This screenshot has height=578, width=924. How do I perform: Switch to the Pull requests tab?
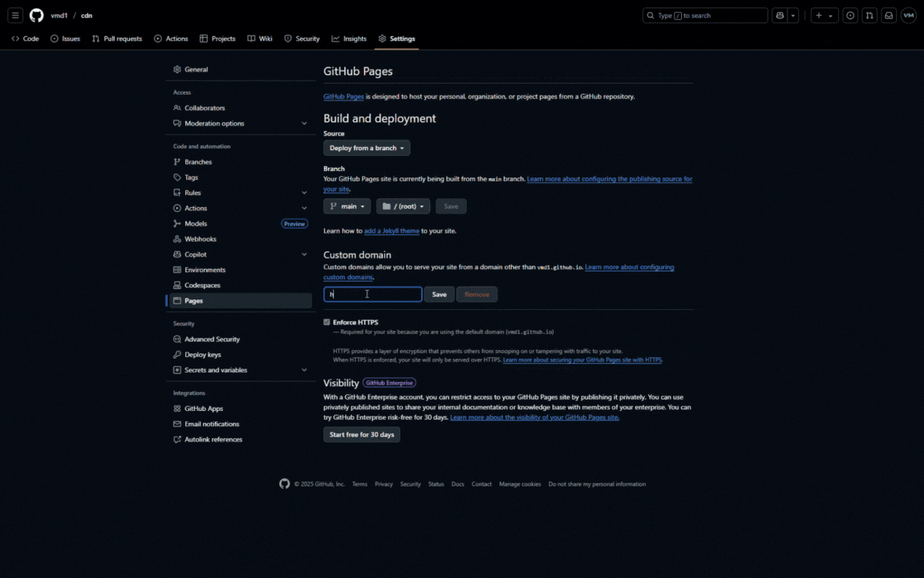[117, 39]
